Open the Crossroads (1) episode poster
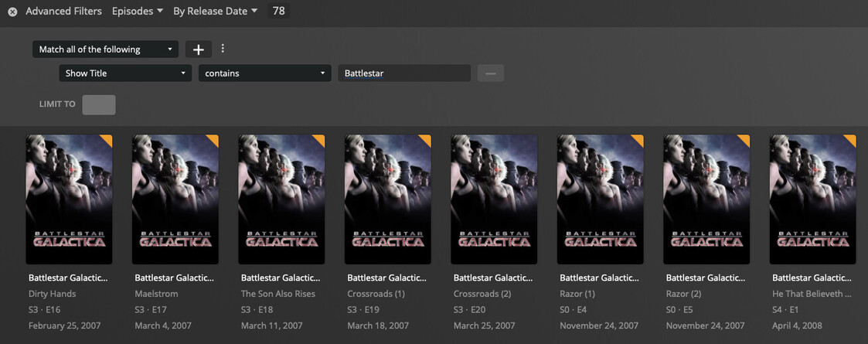This screenshot has width=868, height=344. coord(387,199)
